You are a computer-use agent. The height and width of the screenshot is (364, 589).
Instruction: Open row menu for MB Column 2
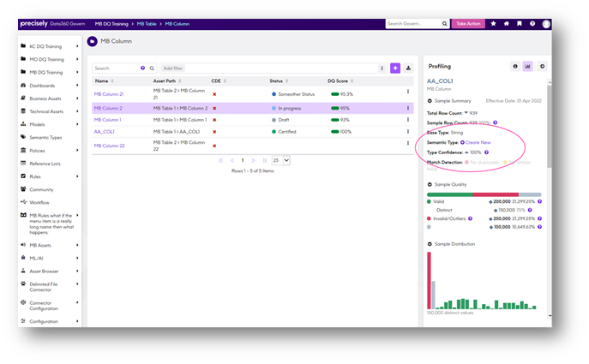(x=408, y=108)
